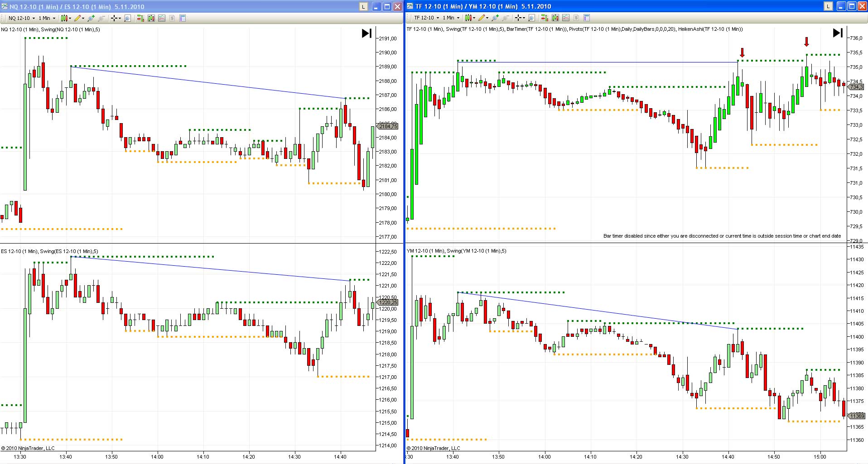Click the zoom in icon in the NQ/ES window

tap(92, 18)
